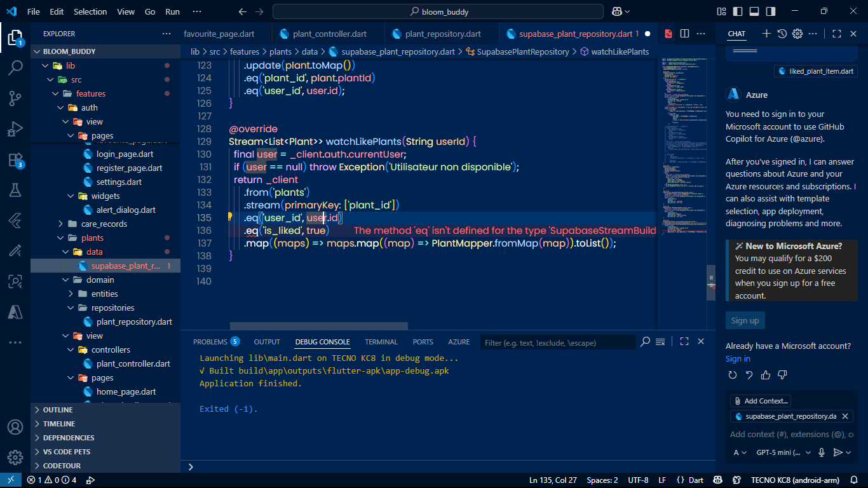Start a new chat with plus icon
Screen dimensions: 868x488
(x=766, y=34)
